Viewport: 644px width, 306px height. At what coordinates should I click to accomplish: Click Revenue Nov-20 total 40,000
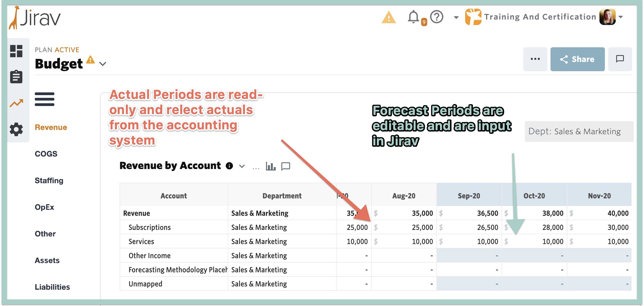click(x=599, y=213)
